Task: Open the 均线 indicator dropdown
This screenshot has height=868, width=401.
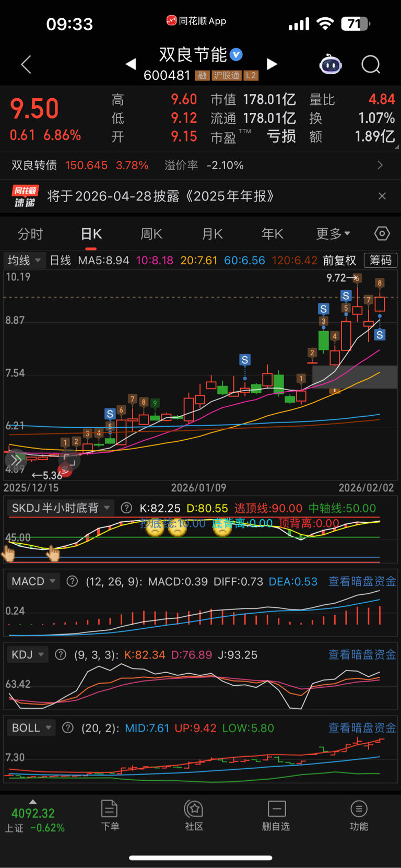Action: [x=24, y=260]
